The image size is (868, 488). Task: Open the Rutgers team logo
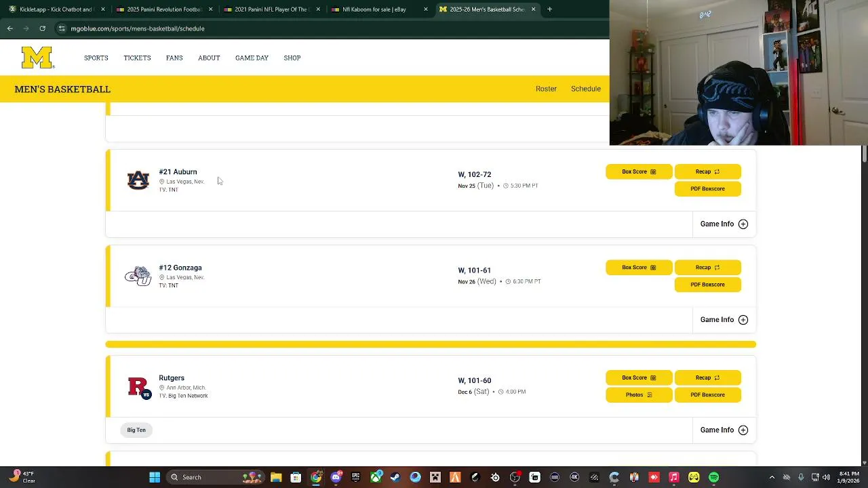pyautogui.click(x=140, y=387)
